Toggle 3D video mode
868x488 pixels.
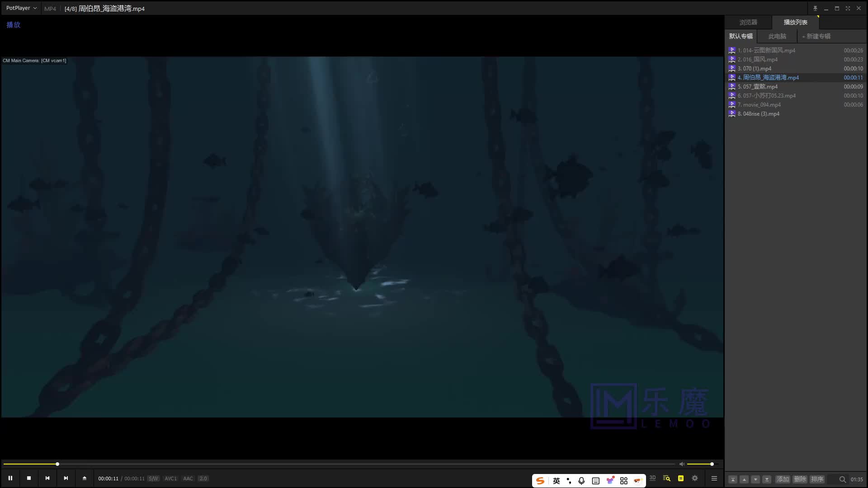click(x=652, y=478)
